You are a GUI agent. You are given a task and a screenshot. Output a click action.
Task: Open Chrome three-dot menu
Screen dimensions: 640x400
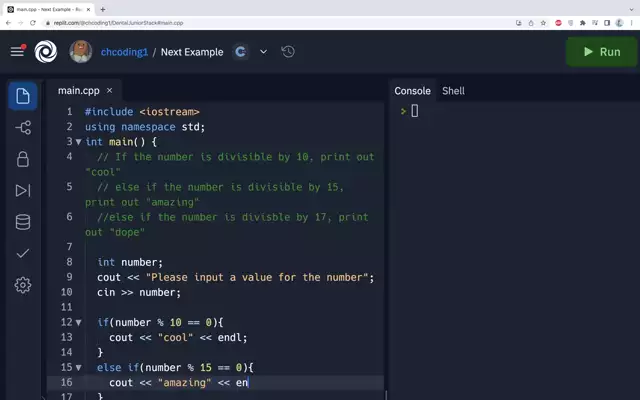(631, 23)
